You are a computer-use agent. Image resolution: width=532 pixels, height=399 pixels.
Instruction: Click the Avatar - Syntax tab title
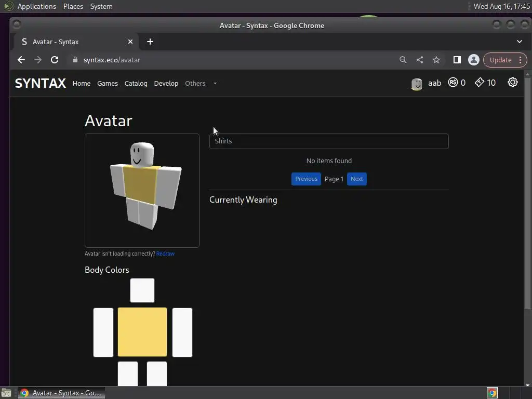click(56, 42)
